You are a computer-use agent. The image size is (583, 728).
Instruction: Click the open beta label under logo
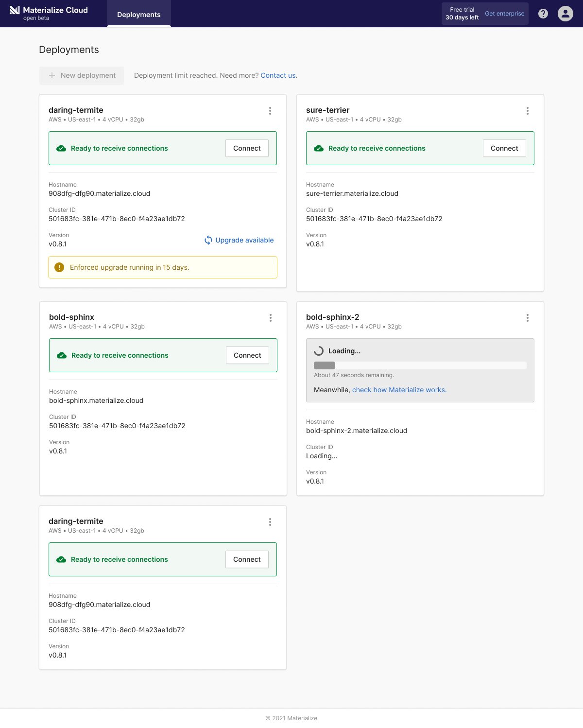point(36,18)
